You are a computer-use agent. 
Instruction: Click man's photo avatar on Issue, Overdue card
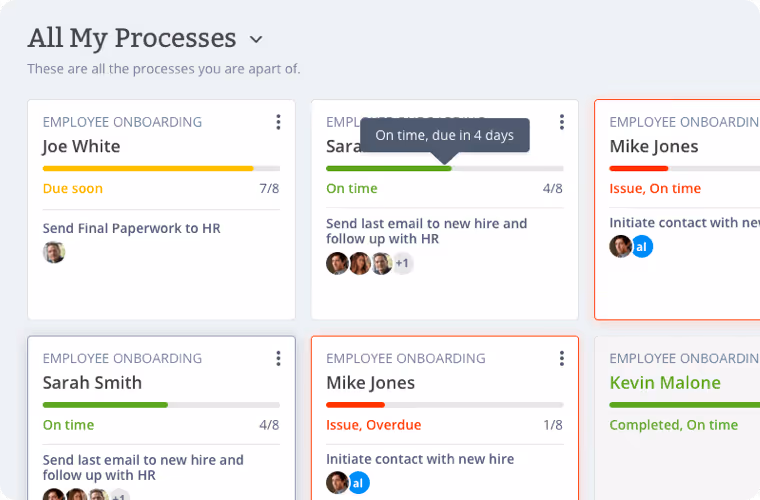[x=337, y=483]
